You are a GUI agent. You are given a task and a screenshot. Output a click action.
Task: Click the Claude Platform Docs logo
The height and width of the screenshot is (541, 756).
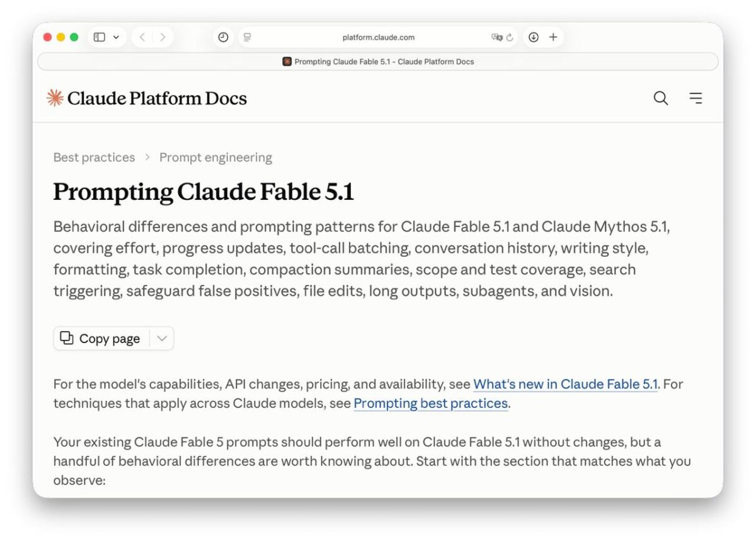point(147,98)
